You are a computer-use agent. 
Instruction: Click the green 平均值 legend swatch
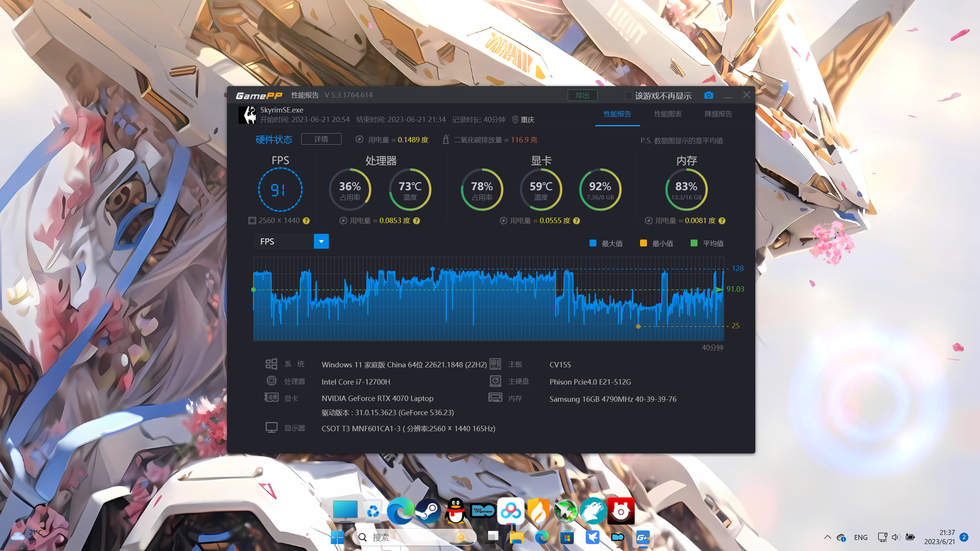tap(694, 243)
